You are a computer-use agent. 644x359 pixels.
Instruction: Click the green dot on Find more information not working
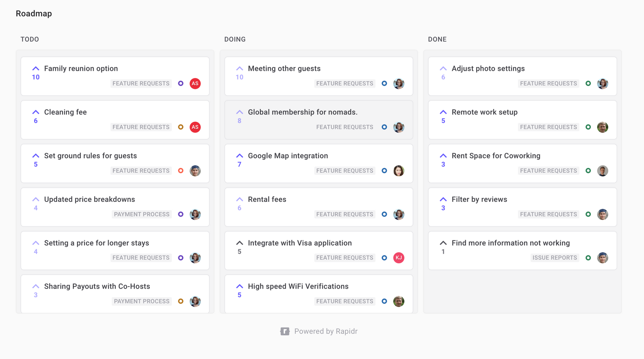click(588, 257)
